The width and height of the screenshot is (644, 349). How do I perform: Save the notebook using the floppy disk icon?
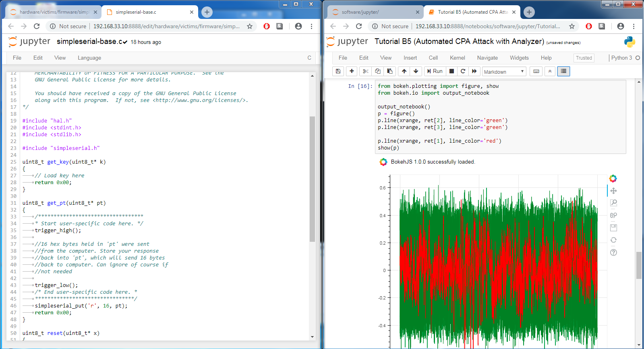pyautogui.click(x=338, y=71)
